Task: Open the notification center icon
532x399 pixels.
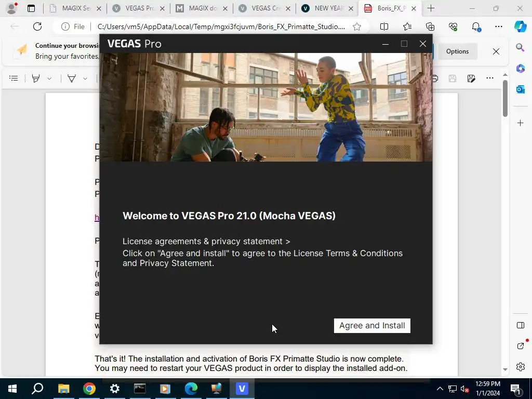Action: coord(515,389)
